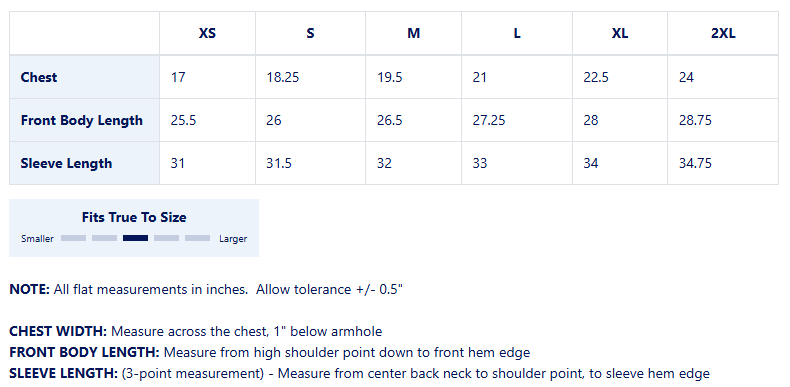Click the highlighted middle fit scale segment
Viewport: 790px width, 387px height.
136,238
